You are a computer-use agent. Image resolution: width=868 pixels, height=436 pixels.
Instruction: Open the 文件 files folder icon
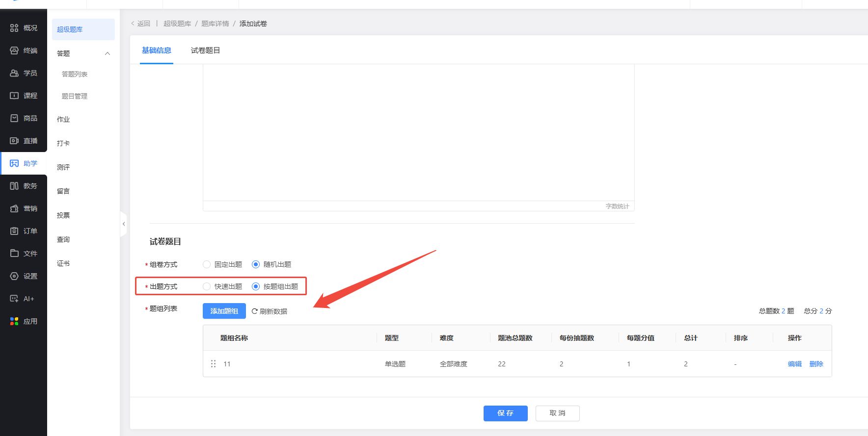[x=14, y=254]
